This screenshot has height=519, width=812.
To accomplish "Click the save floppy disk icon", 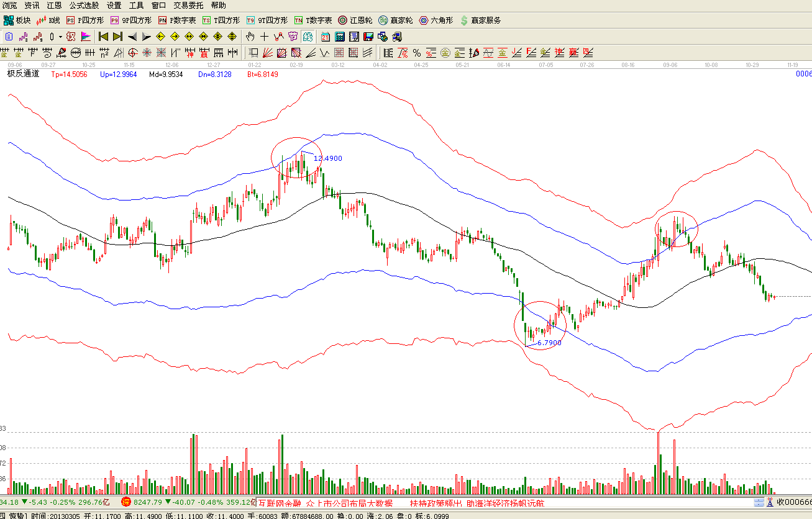I will pyautogui.click(x=368, y=37).
